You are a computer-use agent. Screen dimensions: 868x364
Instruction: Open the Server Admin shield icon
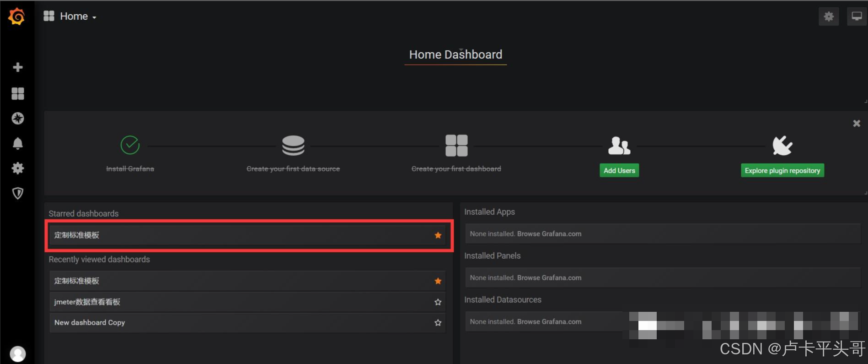click(18, 193)
